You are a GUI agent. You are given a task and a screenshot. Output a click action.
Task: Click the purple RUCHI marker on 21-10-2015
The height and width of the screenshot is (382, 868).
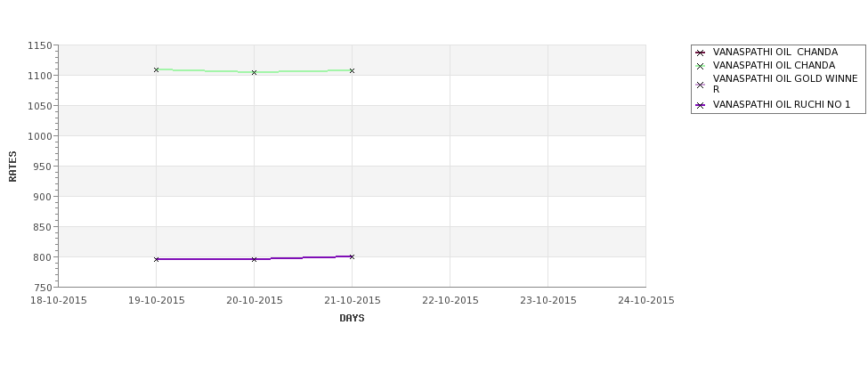click(x=352, y=256)
